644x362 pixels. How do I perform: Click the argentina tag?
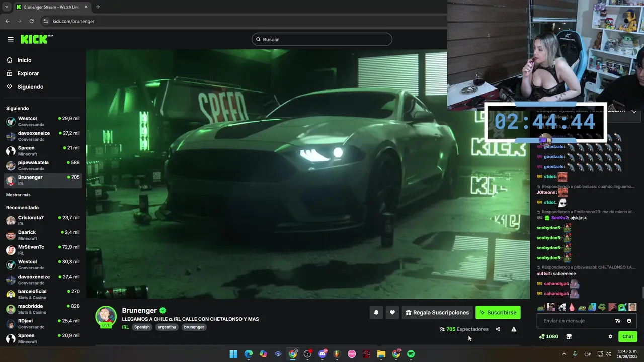coord(167,327)
